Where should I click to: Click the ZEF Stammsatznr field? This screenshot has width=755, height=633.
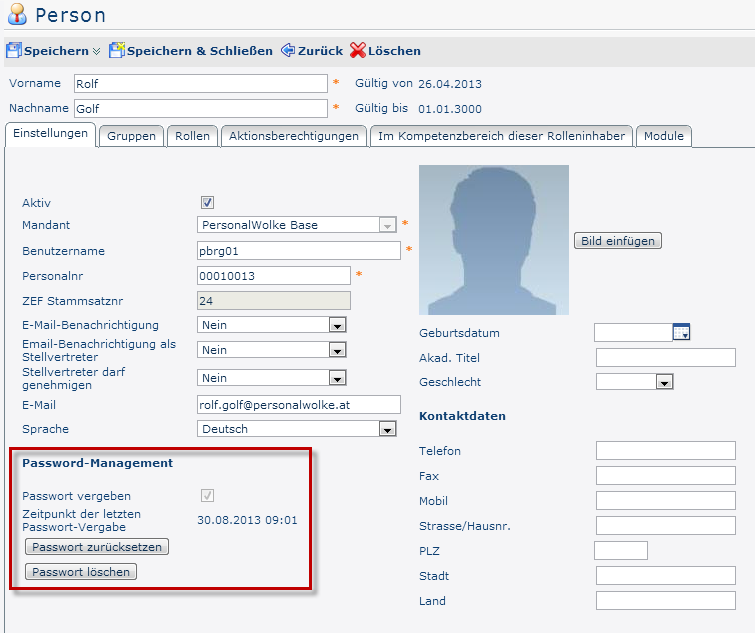point(273,301)
